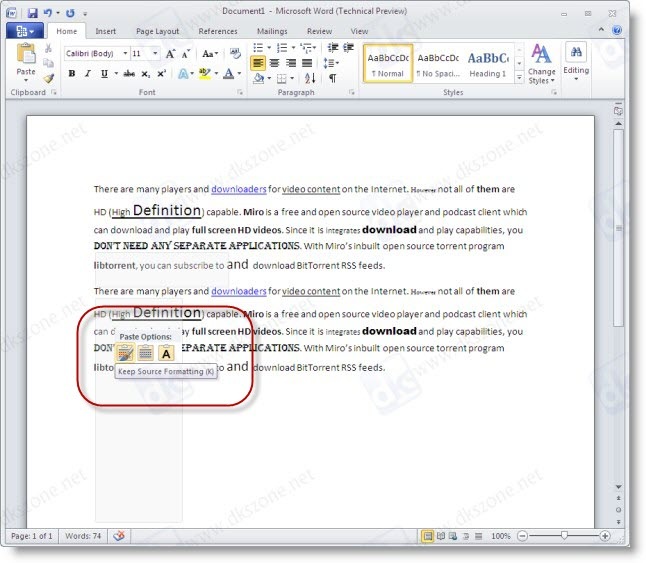Click the Words: 74 status bar indicator

coord(83,536)
